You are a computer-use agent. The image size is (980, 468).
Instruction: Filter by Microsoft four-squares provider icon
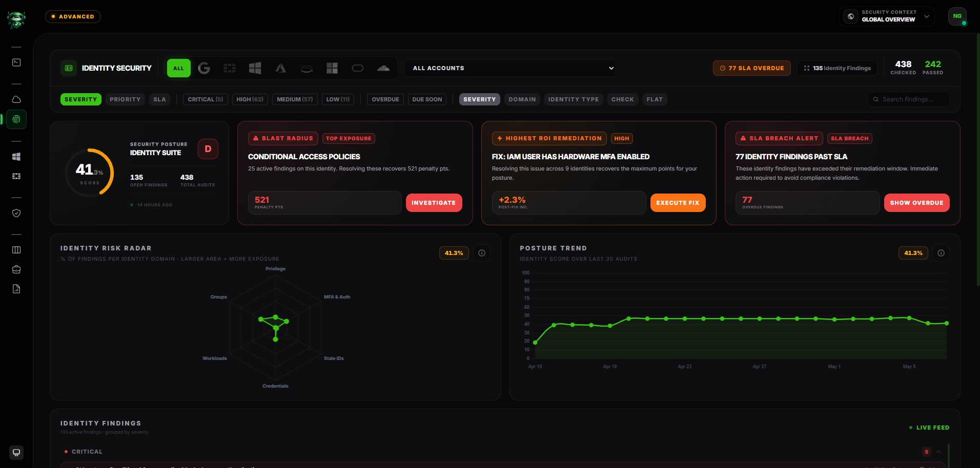point(332,68)
